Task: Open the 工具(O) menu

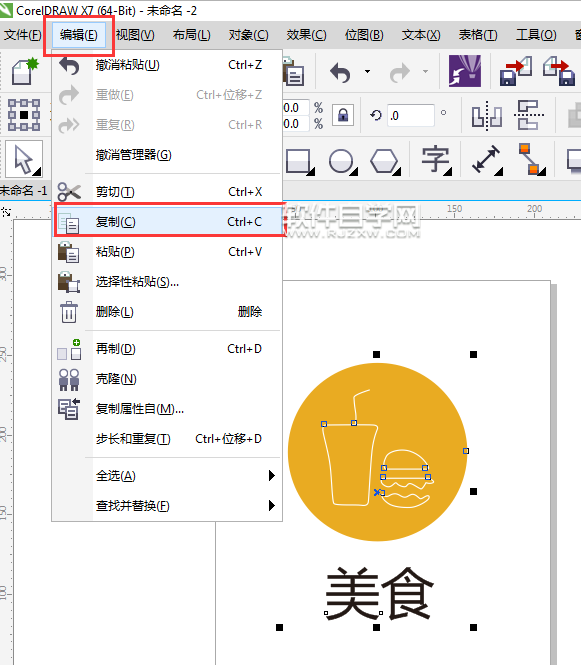Action: pyautogui.click(x=536, y=35)
